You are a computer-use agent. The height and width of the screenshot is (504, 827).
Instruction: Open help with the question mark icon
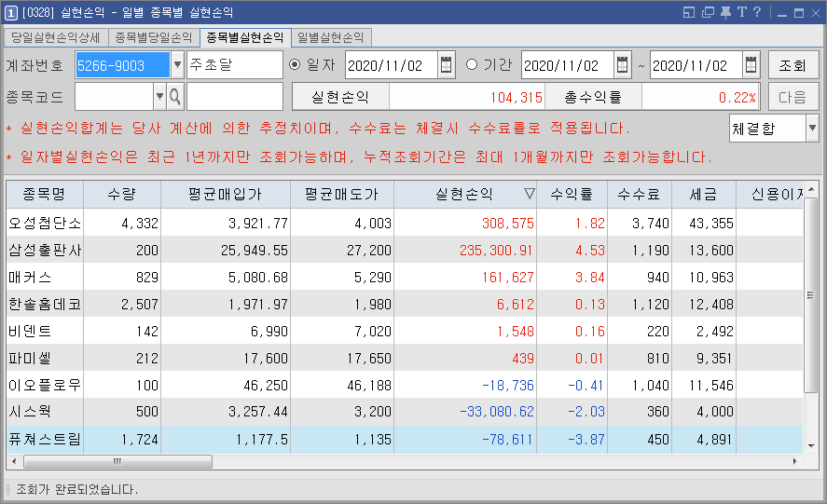point(757,12)
